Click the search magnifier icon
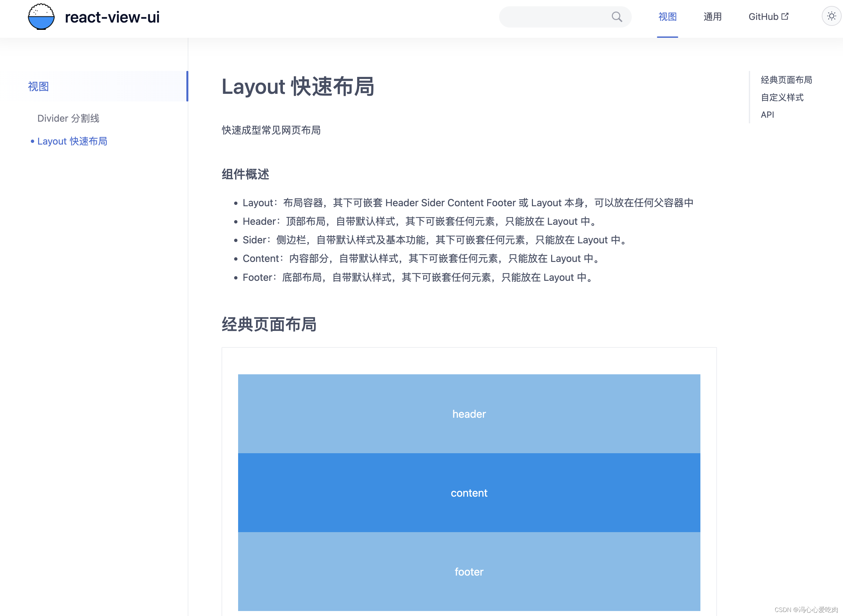The image size is (843, 616). [616, 17]
